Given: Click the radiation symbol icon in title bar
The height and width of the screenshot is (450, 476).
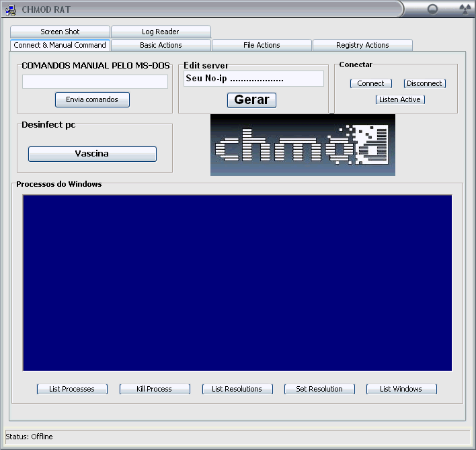Looking at the screenshot, I should [463, 9].
